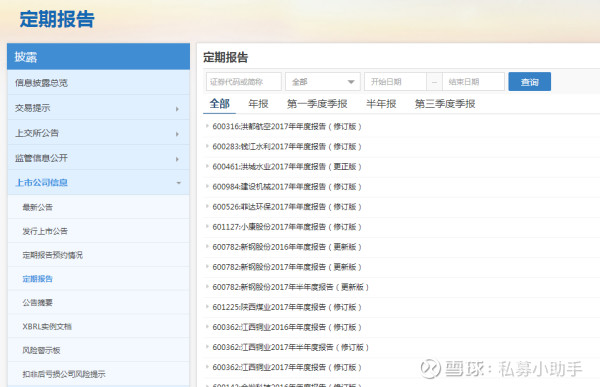Expand the 上交所公告 sidebar menu

pos(99,133)
